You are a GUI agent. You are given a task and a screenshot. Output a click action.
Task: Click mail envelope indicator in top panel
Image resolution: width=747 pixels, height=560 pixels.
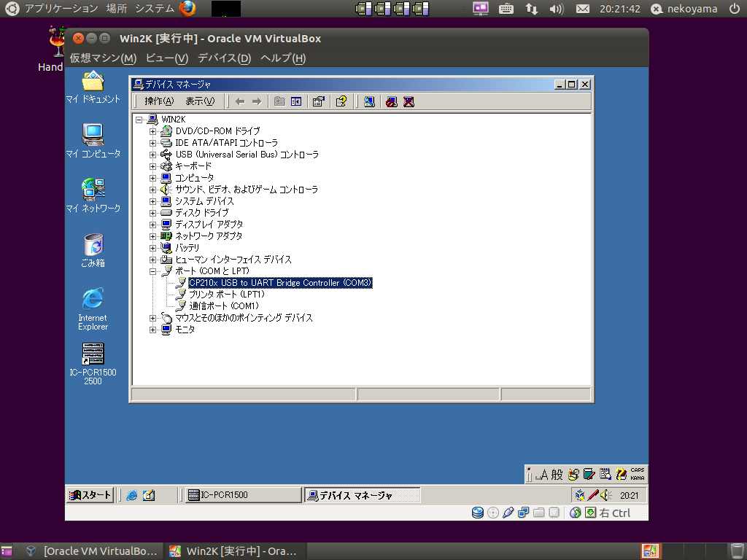pos(583,9)
